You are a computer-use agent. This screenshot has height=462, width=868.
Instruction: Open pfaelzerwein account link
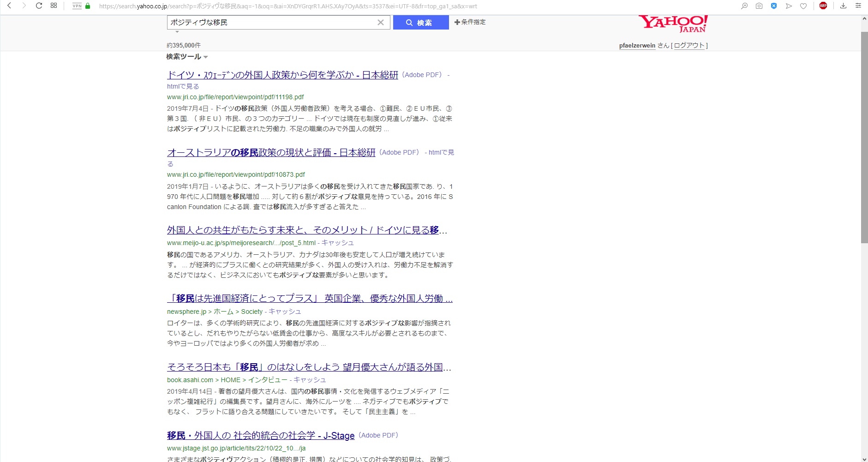tap(637, 45)
